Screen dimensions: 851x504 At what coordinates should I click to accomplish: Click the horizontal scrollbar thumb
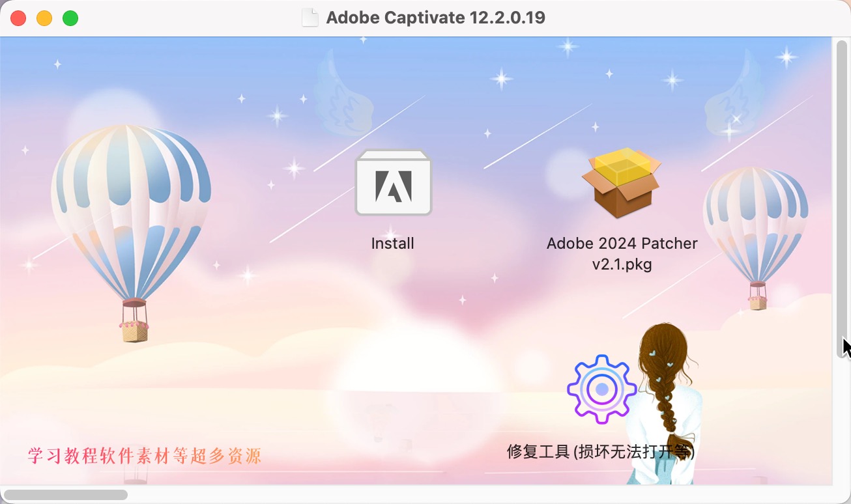65,495
